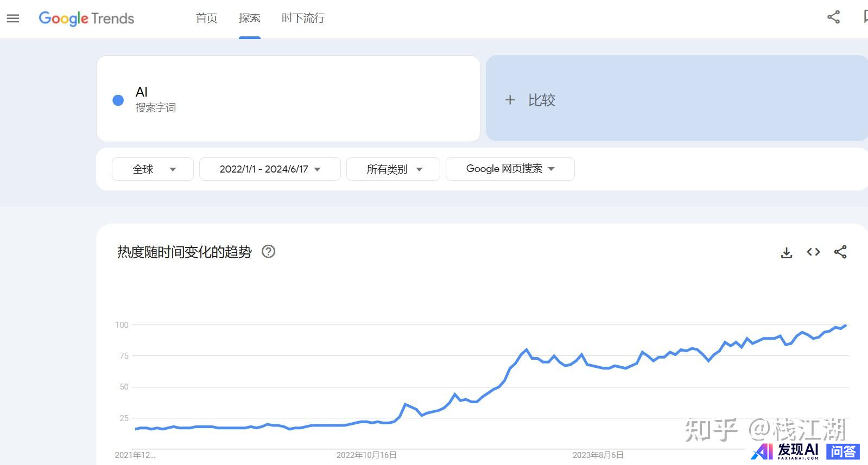Viewport: 868px width, 465px height.
Task: Click the 75 y-axis label
Action: 124,355
